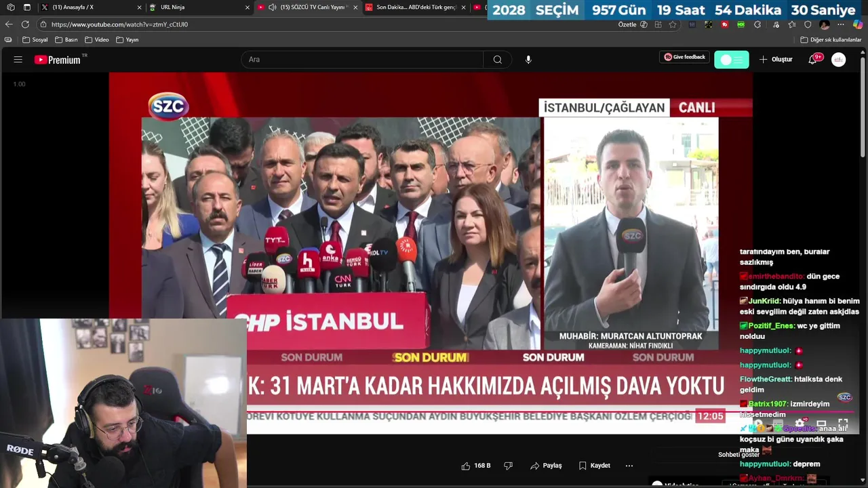868x488 pixels.
Task: Open browser essentials shield icon
Action: (x=808, y=24)
